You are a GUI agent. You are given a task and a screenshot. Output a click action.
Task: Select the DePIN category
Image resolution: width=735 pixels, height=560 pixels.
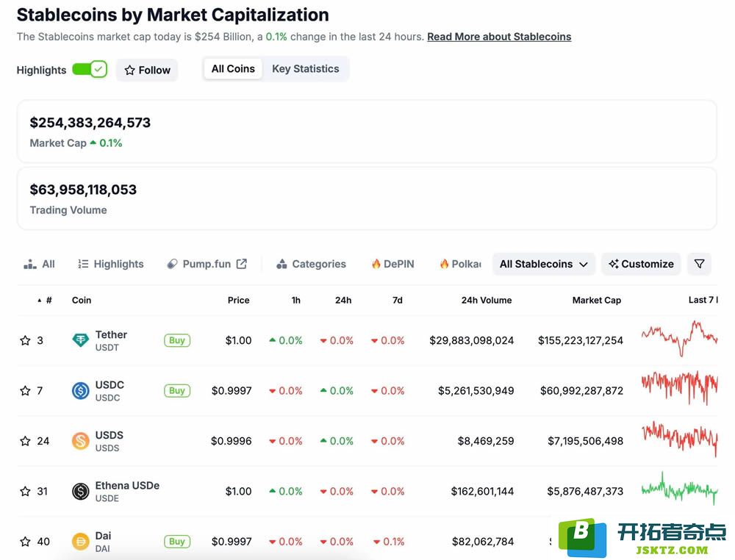coord(392,265)
